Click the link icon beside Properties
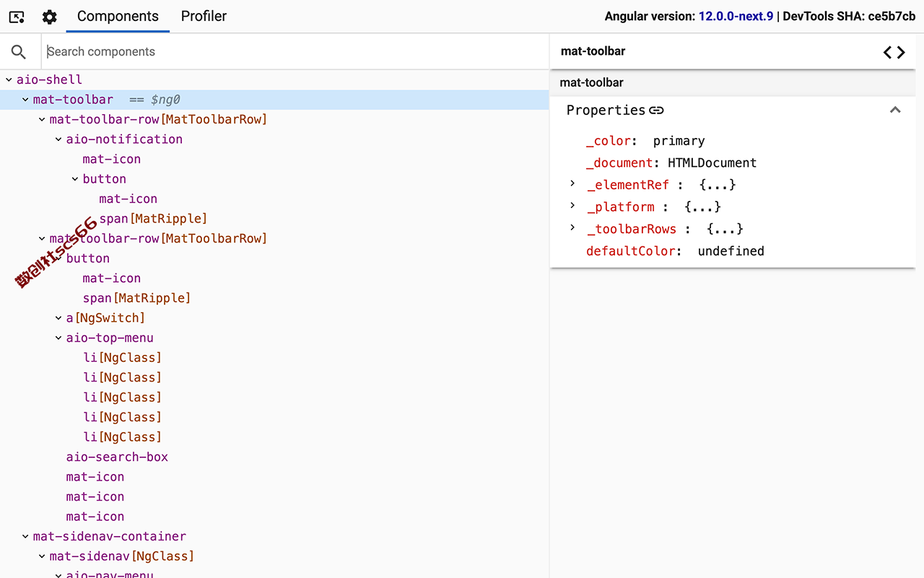Screen dimensions: 924x578 click(656, 111)
